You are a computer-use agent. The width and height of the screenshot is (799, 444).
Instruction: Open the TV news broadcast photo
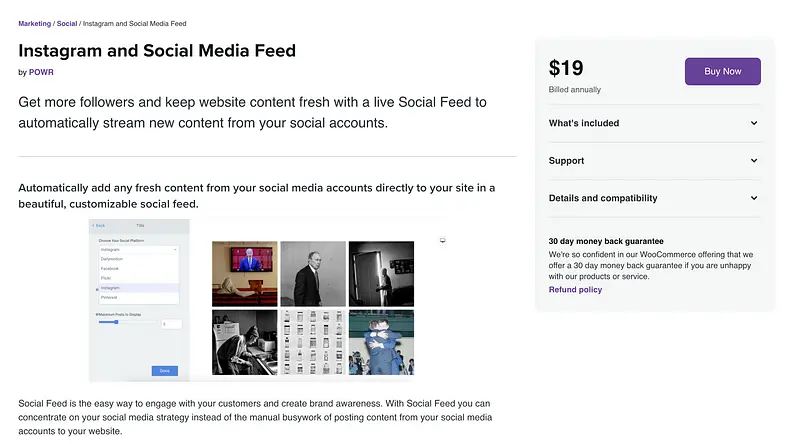(x=245, y=273)
